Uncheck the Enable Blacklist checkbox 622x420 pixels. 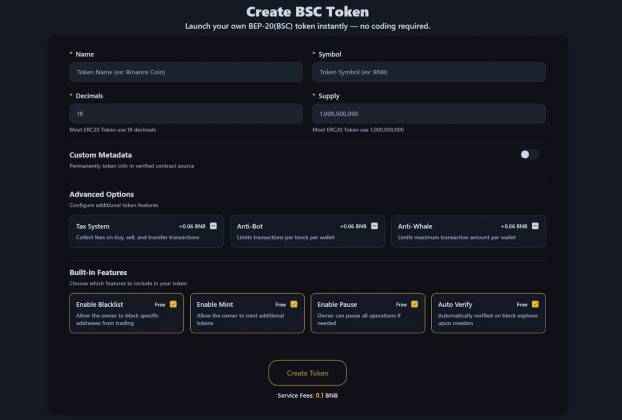pos(173,304)
